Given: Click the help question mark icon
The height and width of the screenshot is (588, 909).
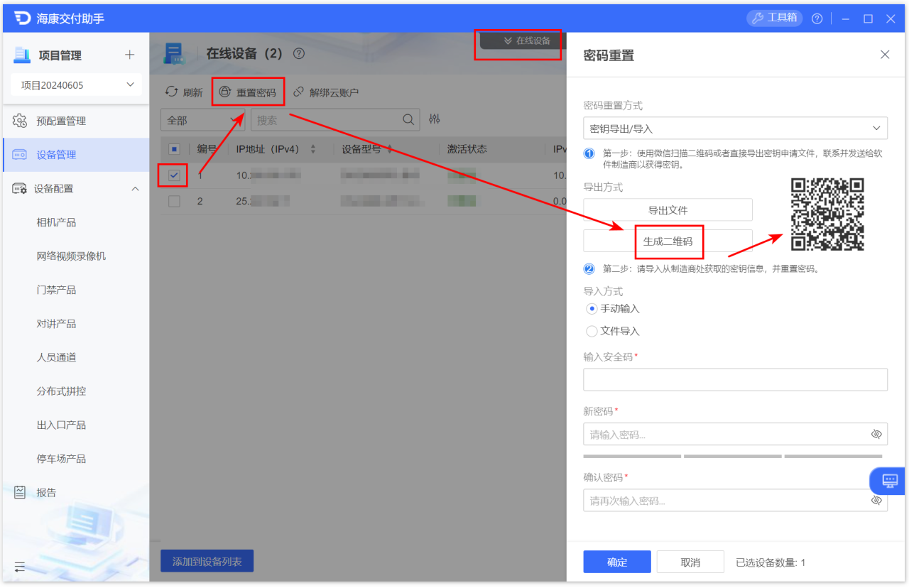Looking at the screenshot, I should click(x=817, y=18).
